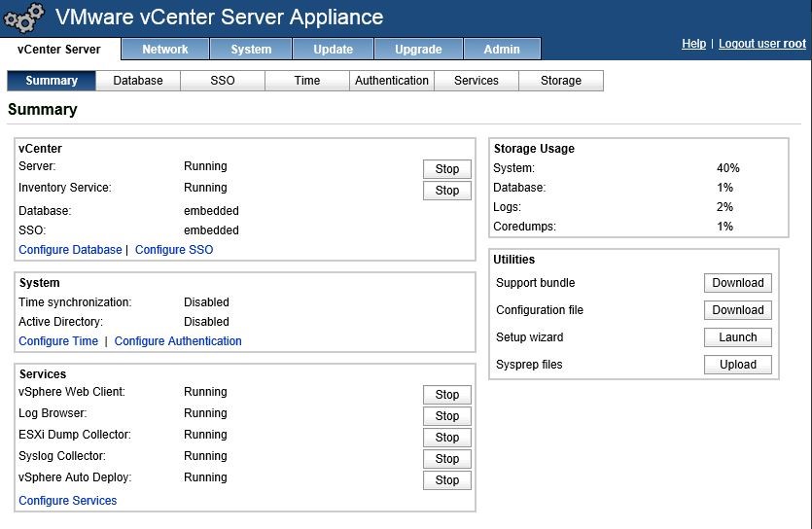Image resolution: width=812 pixels, height=529 pixels.
Task: Open Configure Services link
Action: tap(68, 501)
